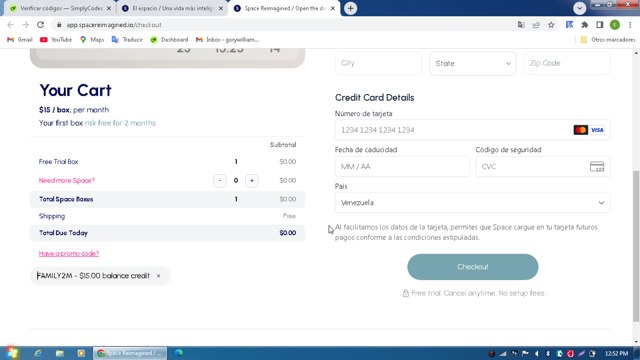Viewport: 640px width, 360px height.
Task: Open Inbox gorywilliam bookmark
Action: 227,40
